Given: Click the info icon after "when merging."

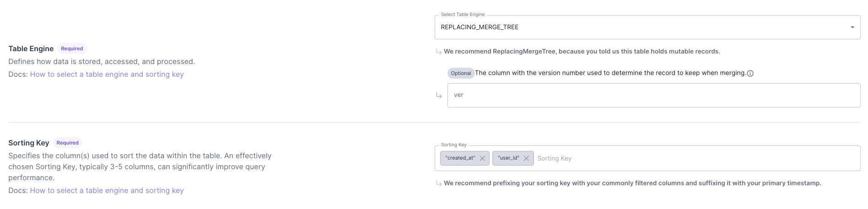Looking at the screenshot, I should (x=750, y=73).
